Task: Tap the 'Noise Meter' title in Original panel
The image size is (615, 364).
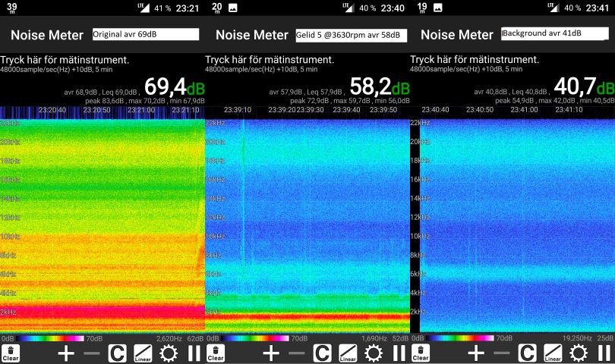Action: tap(47, 36)
